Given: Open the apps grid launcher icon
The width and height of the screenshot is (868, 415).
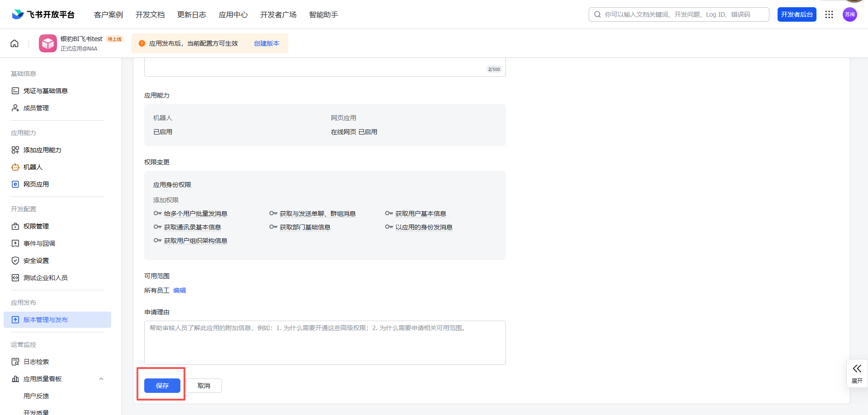Looking at the screenshot, I should (x=829, y=14).
